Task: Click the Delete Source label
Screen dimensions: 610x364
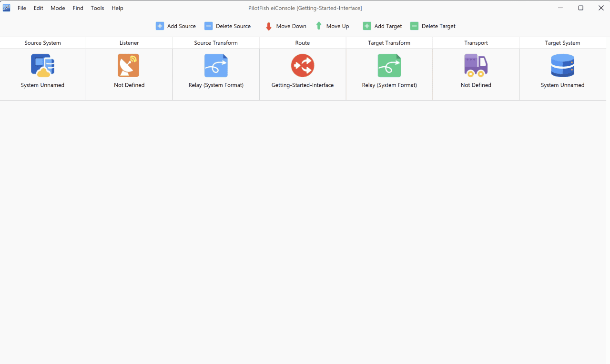Action: 233,26
